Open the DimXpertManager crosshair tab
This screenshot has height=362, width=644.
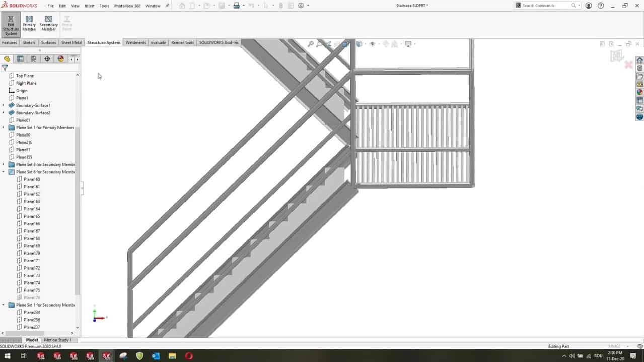click(47, 59)
